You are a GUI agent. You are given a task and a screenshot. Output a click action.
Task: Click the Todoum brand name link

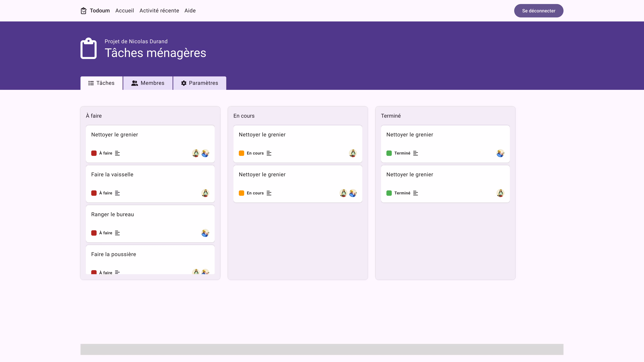tap(100, 11)
